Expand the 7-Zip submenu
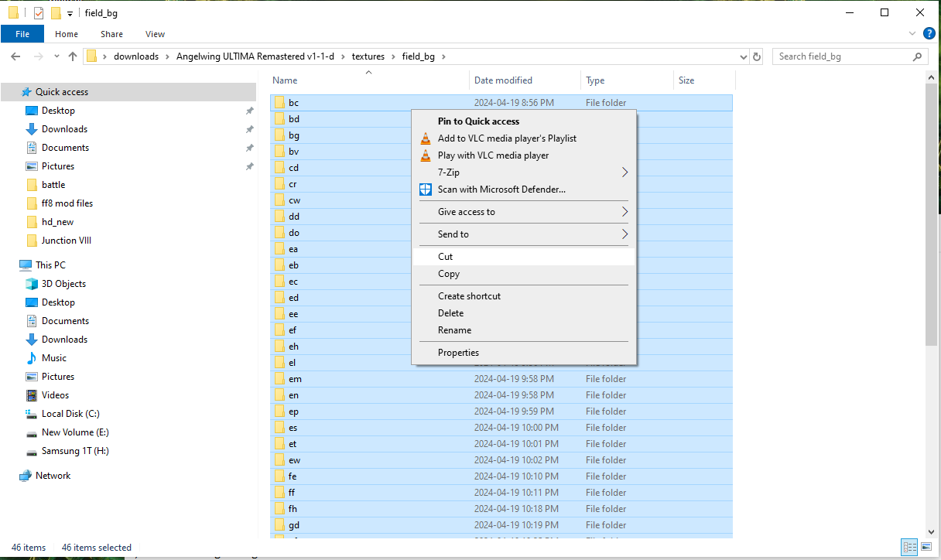 624,172
